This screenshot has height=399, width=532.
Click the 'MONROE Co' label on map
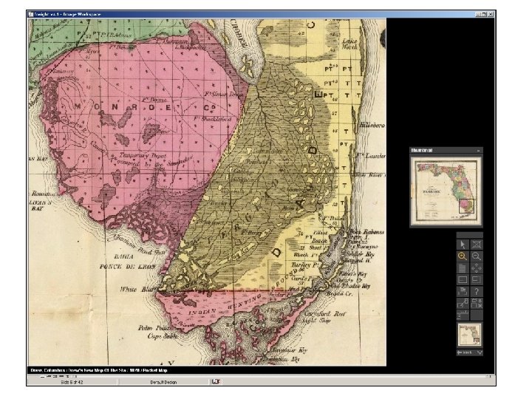click(x=145, y=107)
